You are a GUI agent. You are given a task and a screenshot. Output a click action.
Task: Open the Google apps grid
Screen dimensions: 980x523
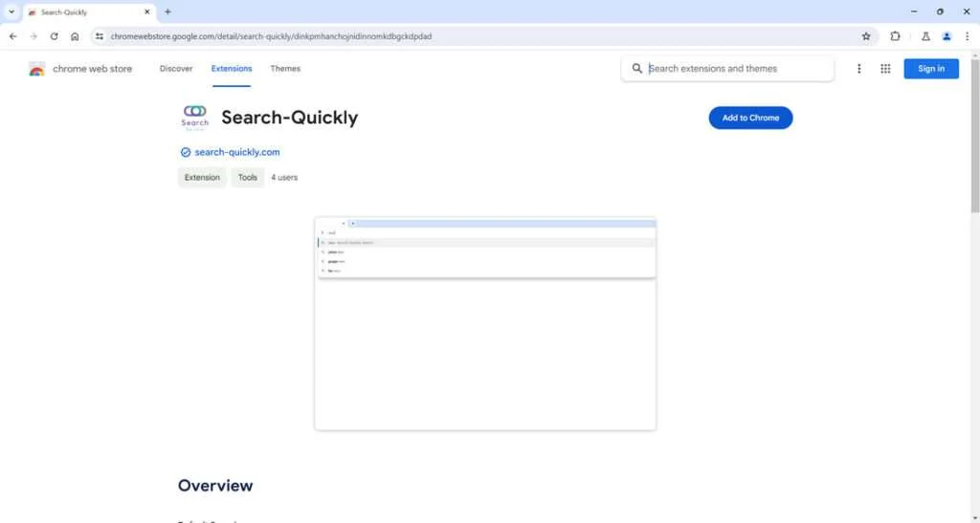tap(885, 69)
